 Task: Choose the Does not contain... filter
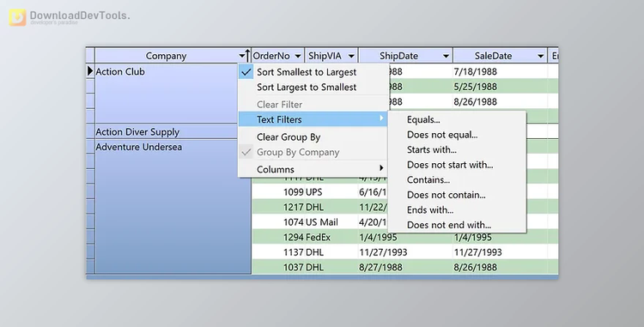coord(457,195)
